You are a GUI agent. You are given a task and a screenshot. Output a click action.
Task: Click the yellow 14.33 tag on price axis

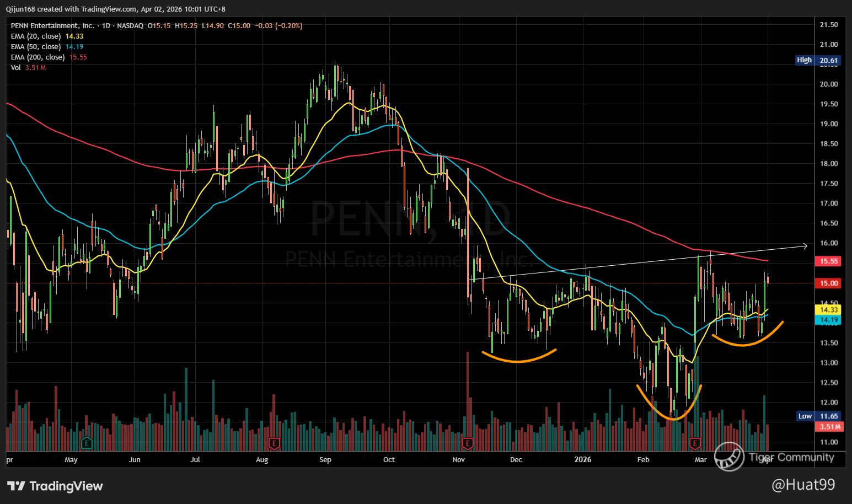point(829,310)
